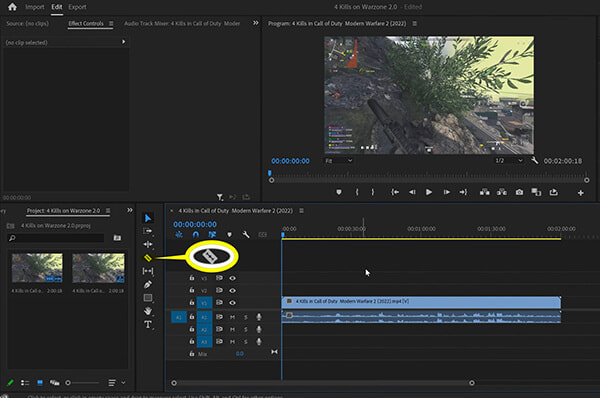Enable voice-over record on track A3
Viewport: 600px width, 398px height.
coord(259,341)
